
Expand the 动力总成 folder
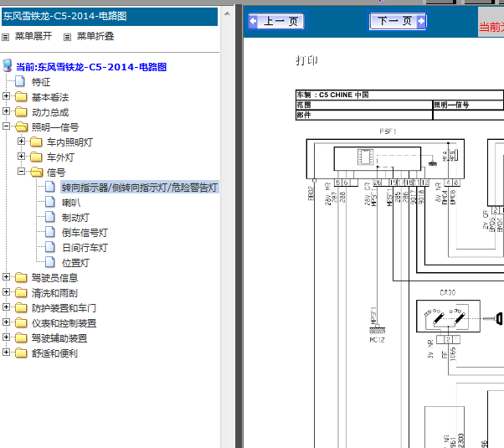point(6,111)
